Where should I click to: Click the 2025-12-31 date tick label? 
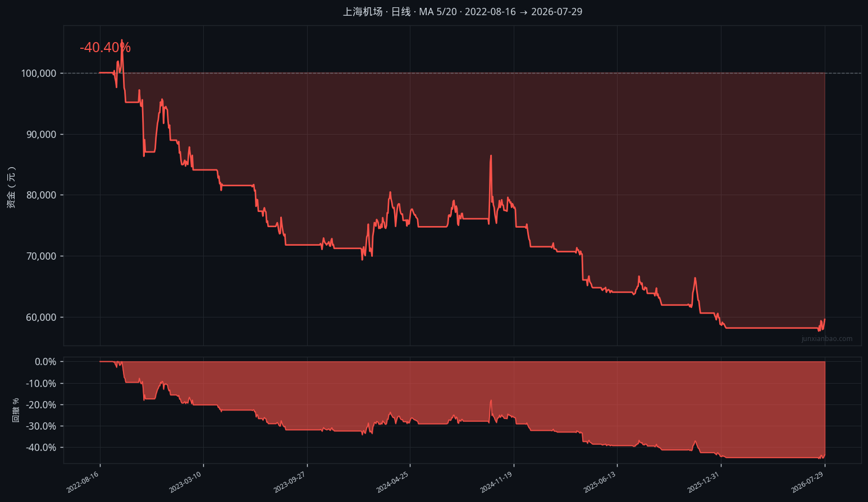[x=703, y=482]
